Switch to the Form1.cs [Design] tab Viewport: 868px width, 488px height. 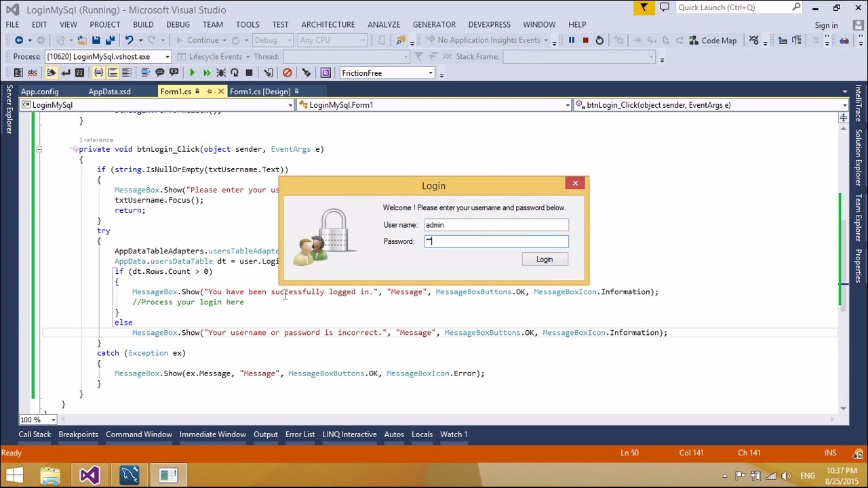click(260, 91)
